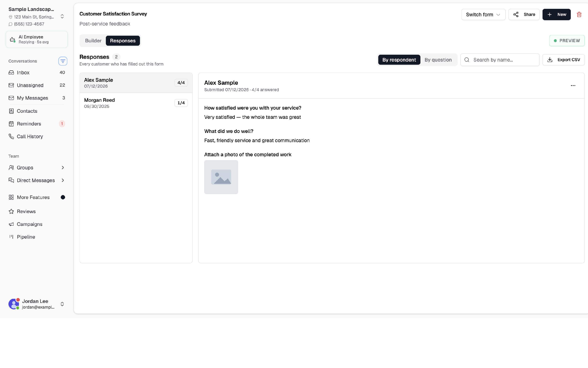Screen dimensions: 588x368
Task: Click the red Reminders badge showing 1
Action: pyautogui.click(x=62, y=124)
